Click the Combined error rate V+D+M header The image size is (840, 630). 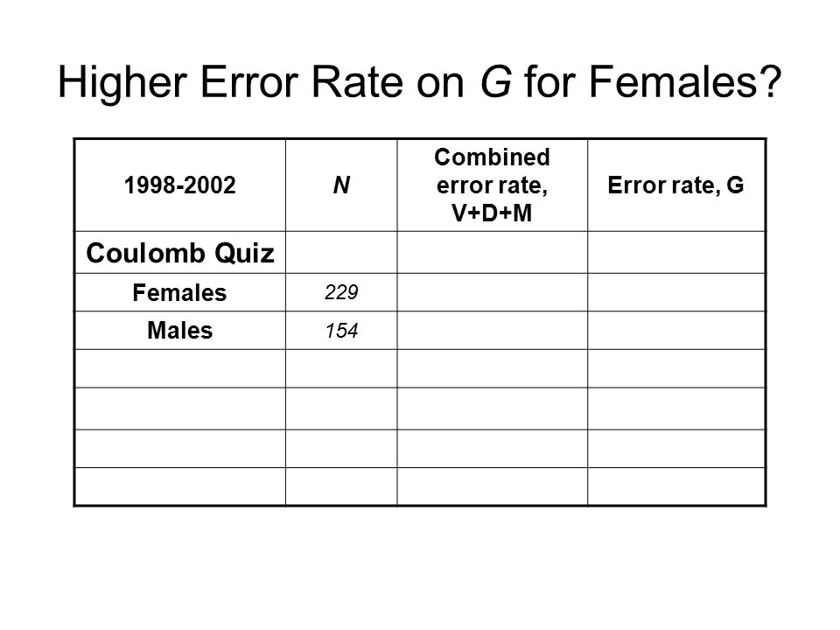point(493,185)
